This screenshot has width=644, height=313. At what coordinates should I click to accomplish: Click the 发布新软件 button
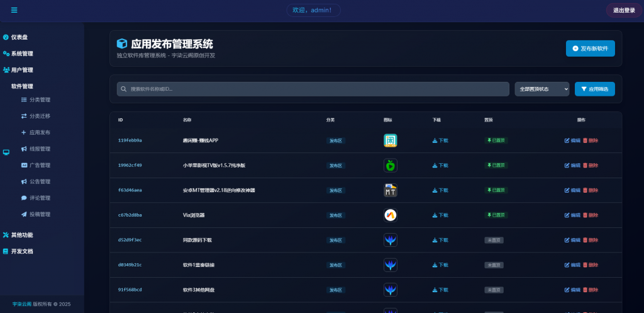coord(590,48)
